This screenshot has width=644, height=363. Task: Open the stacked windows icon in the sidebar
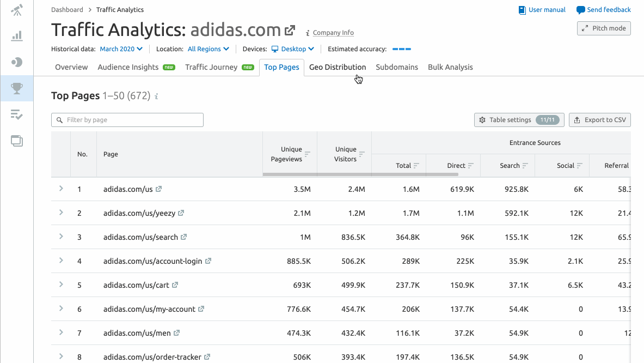click(x=17, y=141)
